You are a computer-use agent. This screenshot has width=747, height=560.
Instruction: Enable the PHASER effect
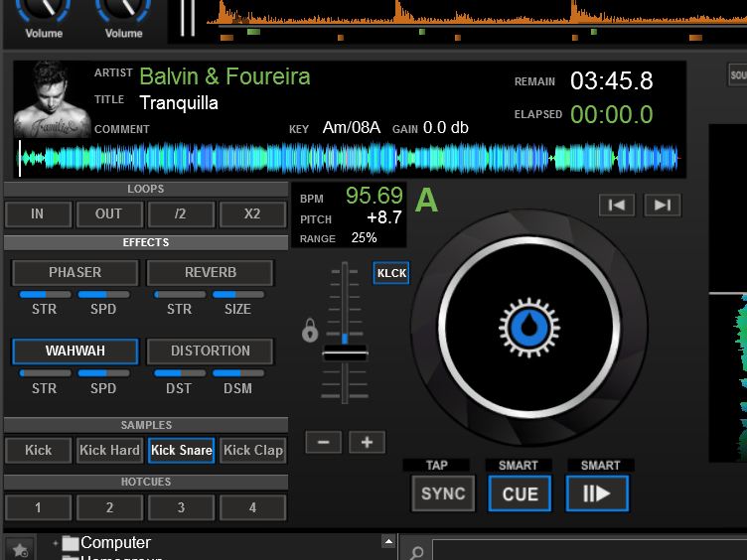click(x=75, y=272)
